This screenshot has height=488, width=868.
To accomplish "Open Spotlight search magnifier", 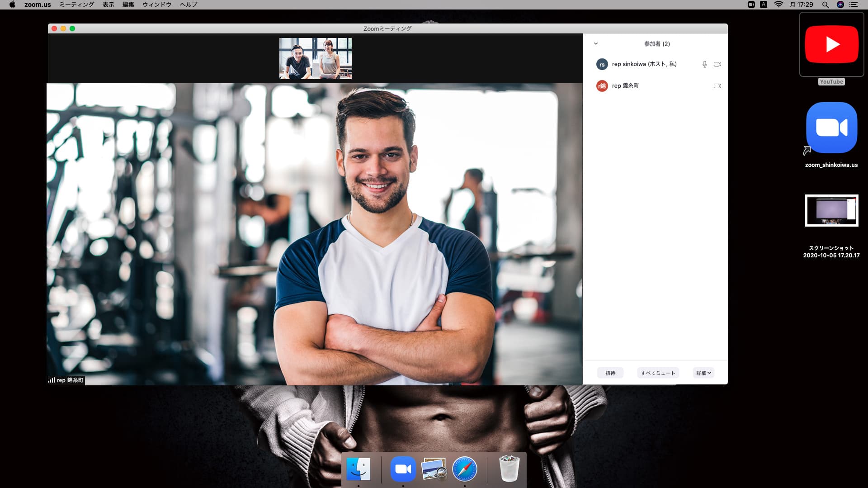I will (826, 5).
